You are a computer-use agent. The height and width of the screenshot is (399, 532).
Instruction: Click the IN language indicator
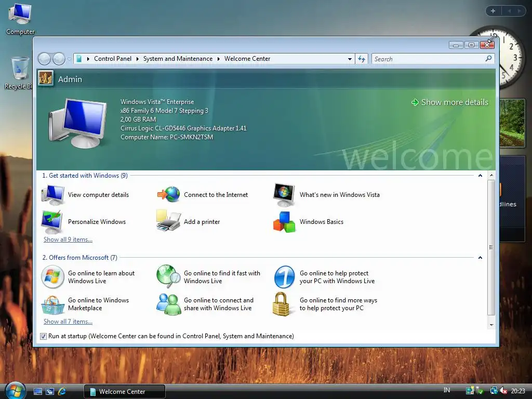tap(447, 390)
